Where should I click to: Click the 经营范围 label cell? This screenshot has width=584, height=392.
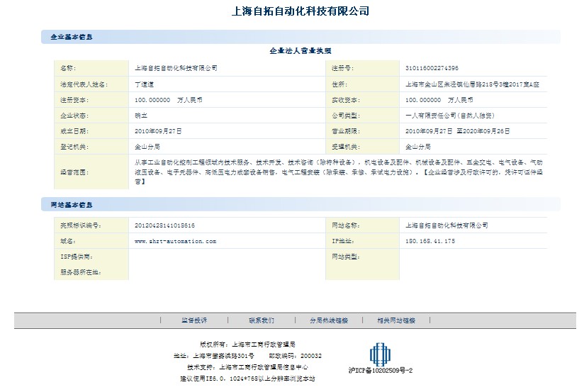pyautogui.click(x=91, y=172)
